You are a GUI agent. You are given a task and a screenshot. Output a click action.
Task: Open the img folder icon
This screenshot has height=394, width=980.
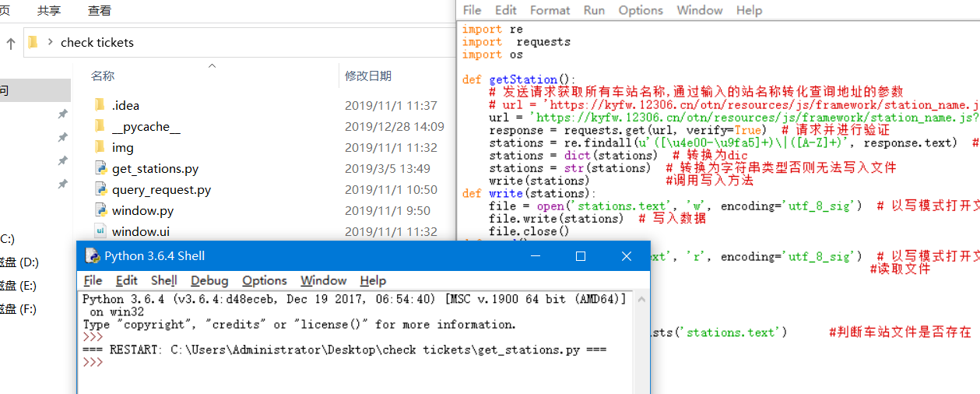click(x=99, y=147)
